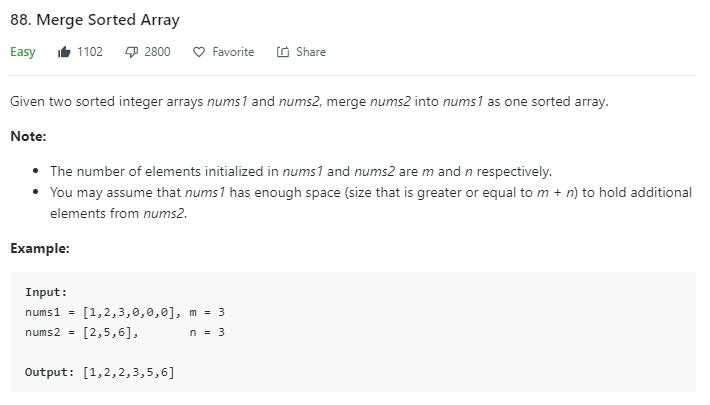Image resolution: width=710 pixels, height=405 pixels.
Task: Click the Share arrow icon
Action: (x=283, y=52)
